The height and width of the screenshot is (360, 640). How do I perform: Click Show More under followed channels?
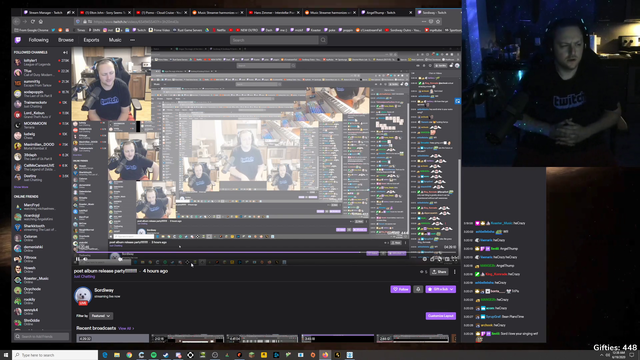tap(21, 187)
